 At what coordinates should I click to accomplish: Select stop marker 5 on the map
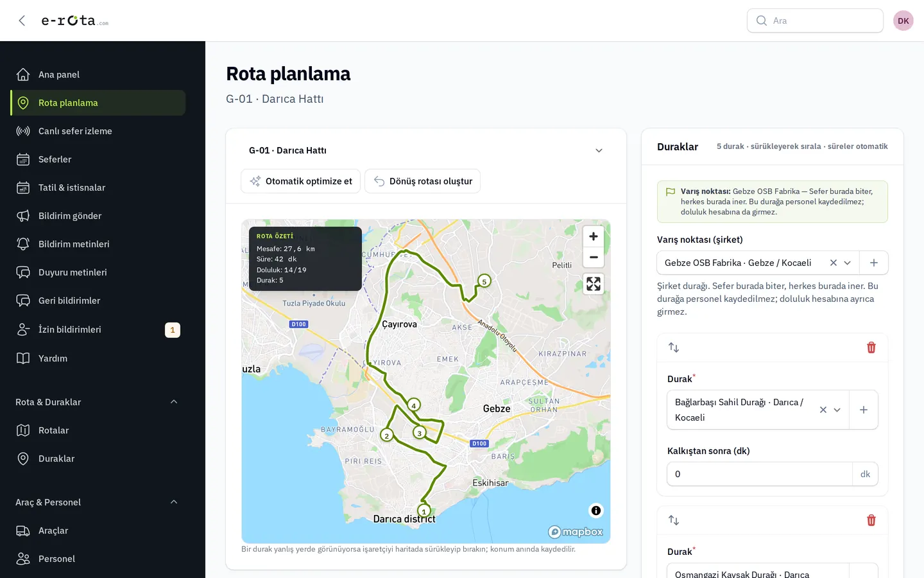484,281
